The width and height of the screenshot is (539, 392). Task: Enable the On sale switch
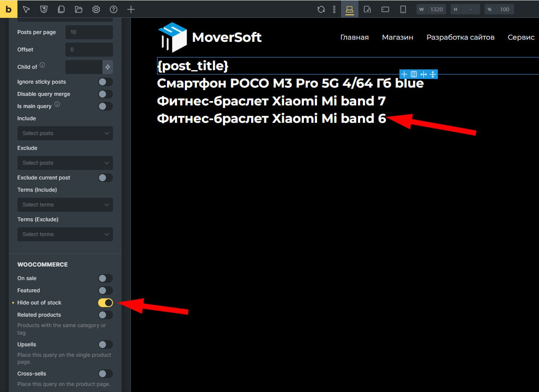(105, 278)
